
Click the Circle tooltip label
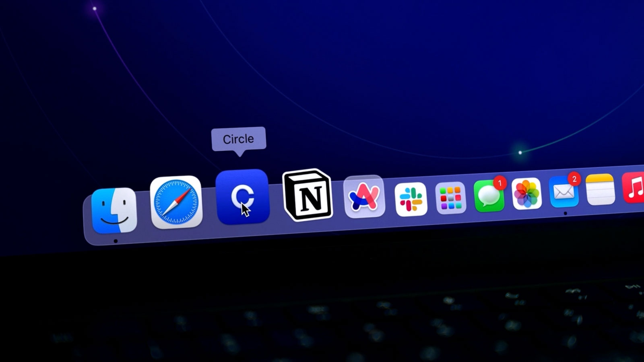(239, 139)
